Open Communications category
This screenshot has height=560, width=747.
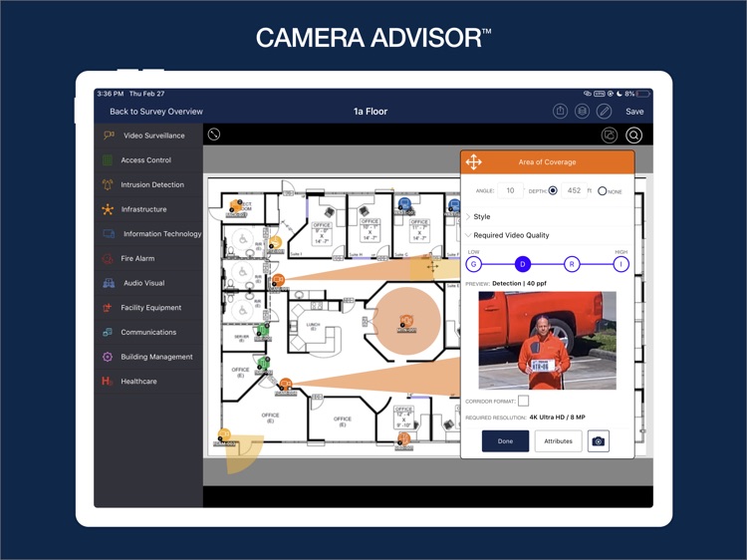coord(148,332)
